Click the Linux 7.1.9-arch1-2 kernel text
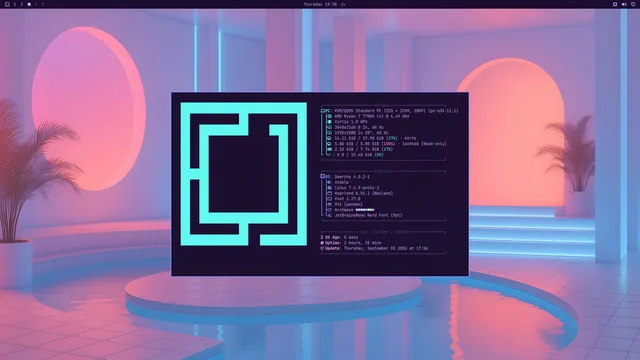This screenshot has width=640, height=360. click(357, 188)
